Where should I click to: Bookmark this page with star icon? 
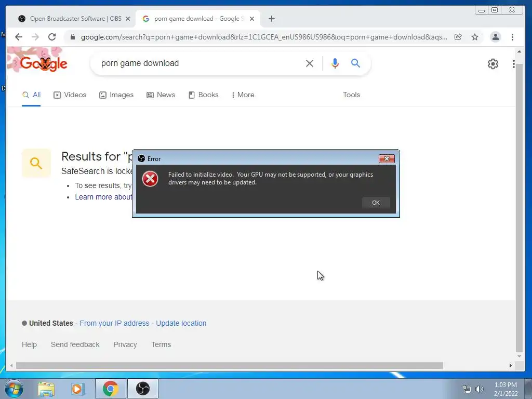click(x=475, y=37)
